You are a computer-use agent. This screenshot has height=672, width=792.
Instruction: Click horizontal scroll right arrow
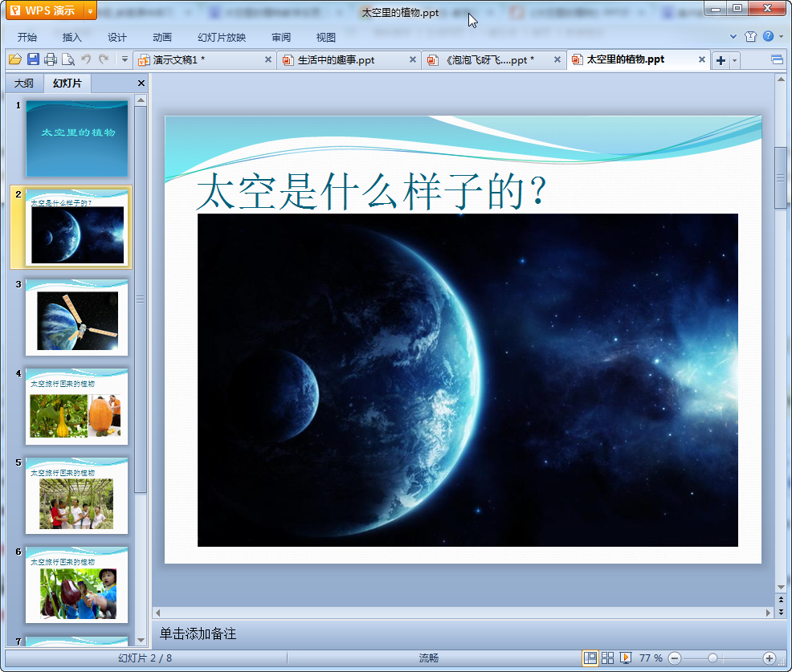click(x=768, y=613)
